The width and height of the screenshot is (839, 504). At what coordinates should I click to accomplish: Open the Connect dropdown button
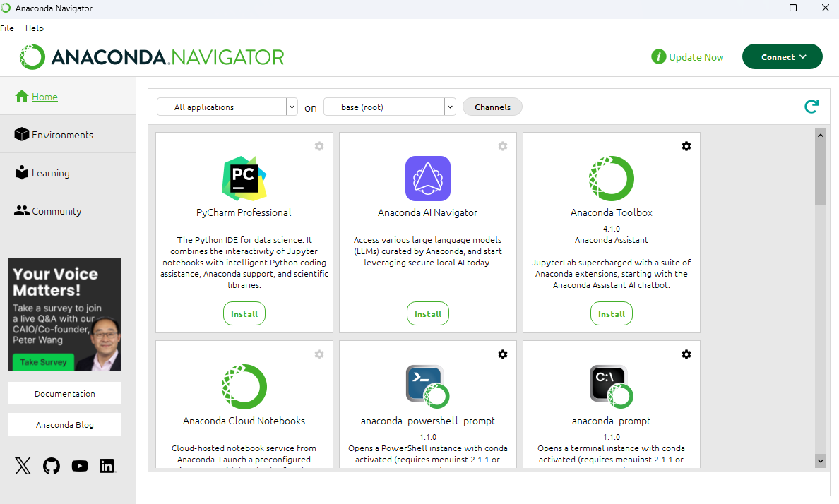coord(782,56)
